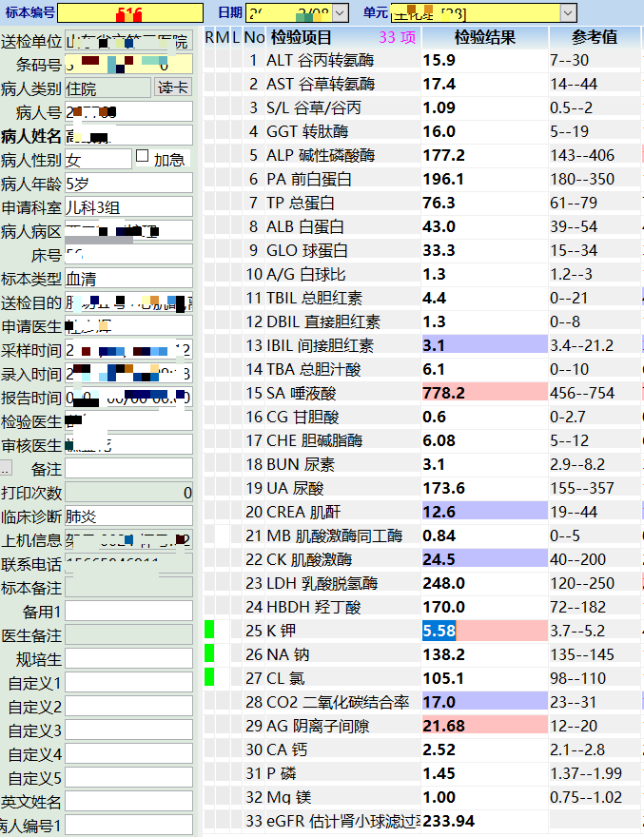Click the green marker beside K 钾
This screenshot has height=837, width=644.
209,630
